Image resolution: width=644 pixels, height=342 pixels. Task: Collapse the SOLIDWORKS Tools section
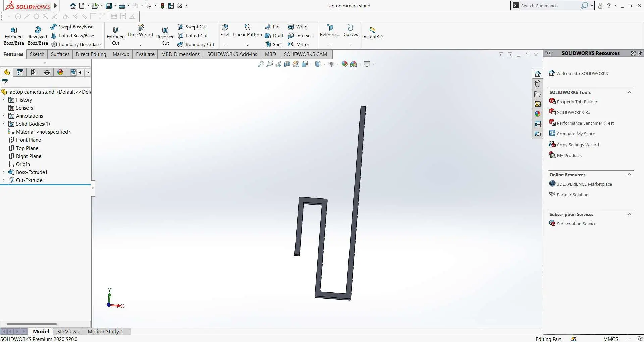tap(629, 92)
